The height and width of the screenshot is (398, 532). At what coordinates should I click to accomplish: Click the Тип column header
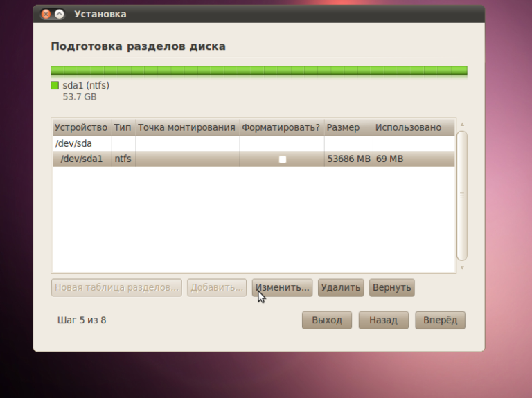[123, 127]
